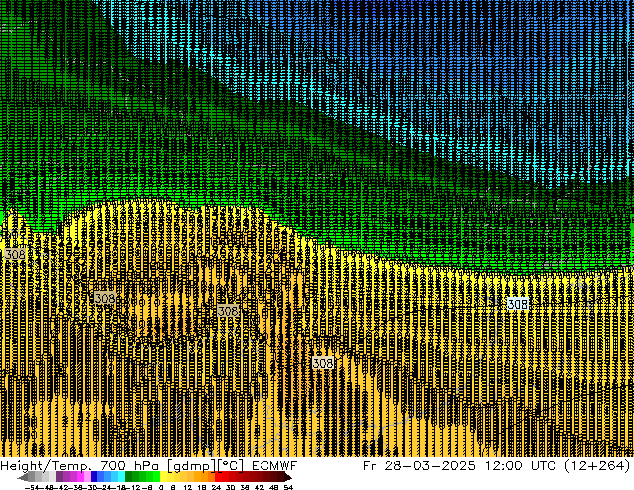Click the 12:00 UTC time label

click(522, 466)
